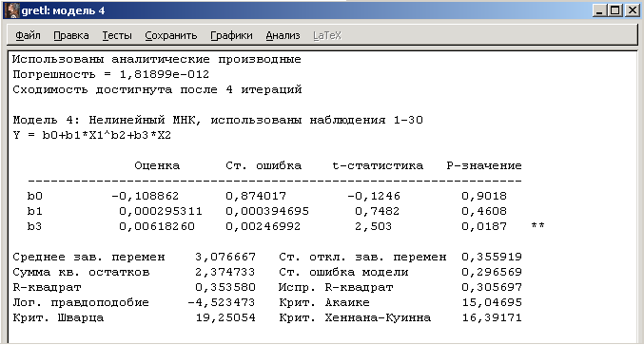The image size is (644, 345).
Task: Minimize the gretl model 4 window
Action: pyautogui.click(x=599, y=10)
